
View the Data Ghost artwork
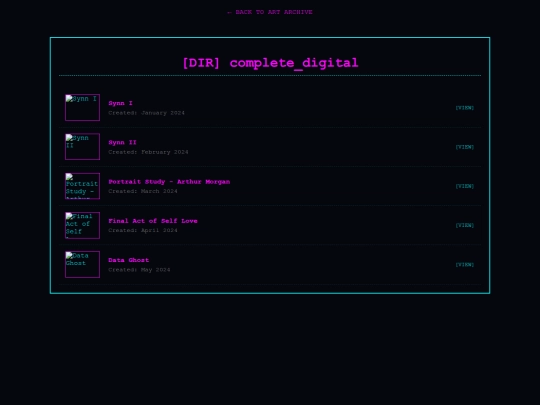point(465,265)
